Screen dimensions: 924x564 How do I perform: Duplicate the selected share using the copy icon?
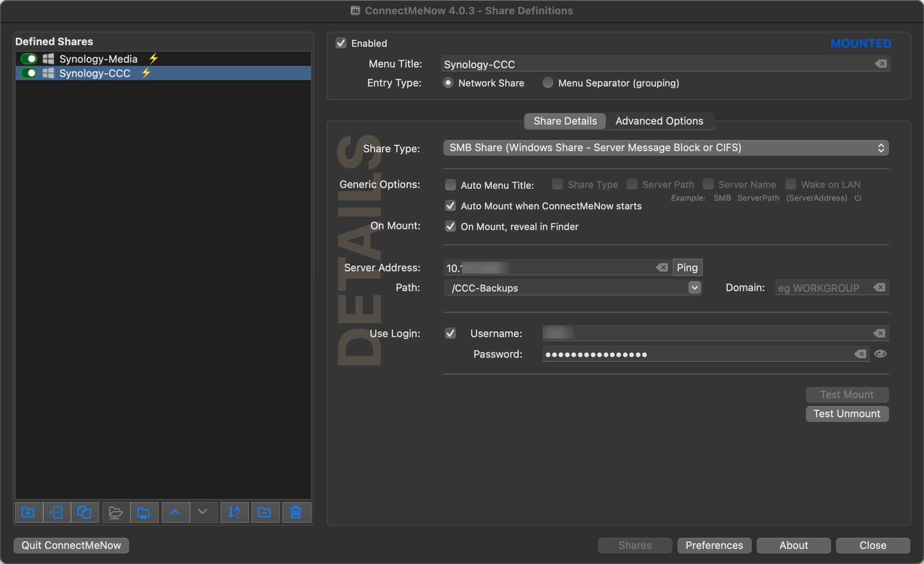click(x=85, y=512)
